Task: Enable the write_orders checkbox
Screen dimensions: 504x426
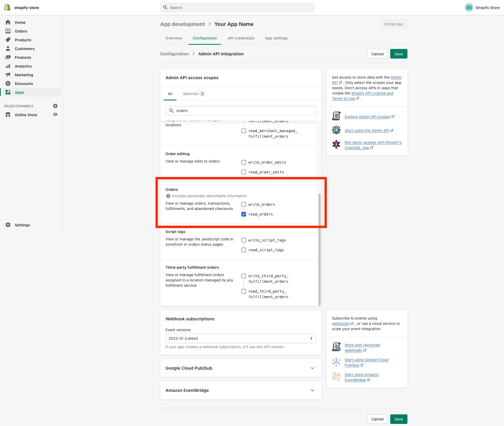Action: tap(244, 204)
